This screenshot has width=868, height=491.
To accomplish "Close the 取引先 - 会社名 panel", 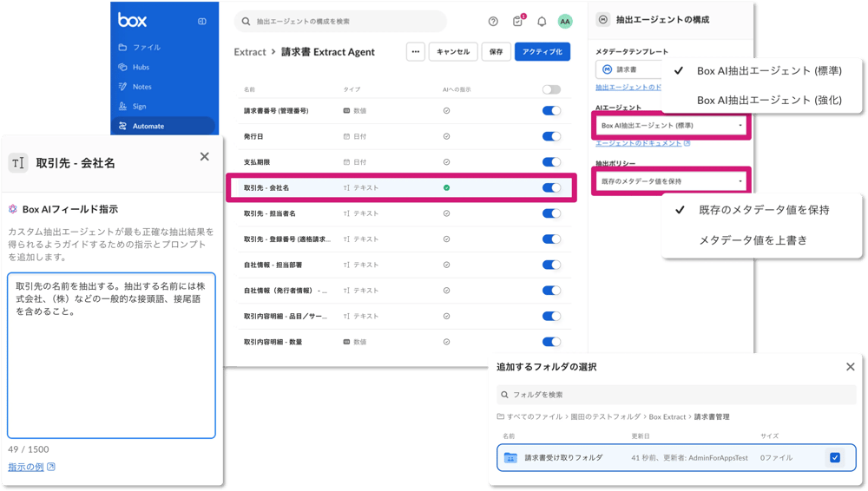I will click(204, 157).
